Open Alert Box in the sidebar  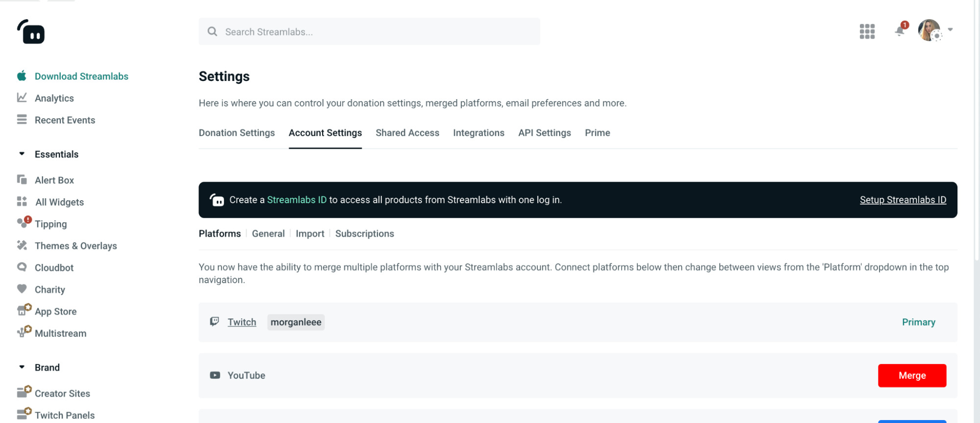[x=54, y=180]
